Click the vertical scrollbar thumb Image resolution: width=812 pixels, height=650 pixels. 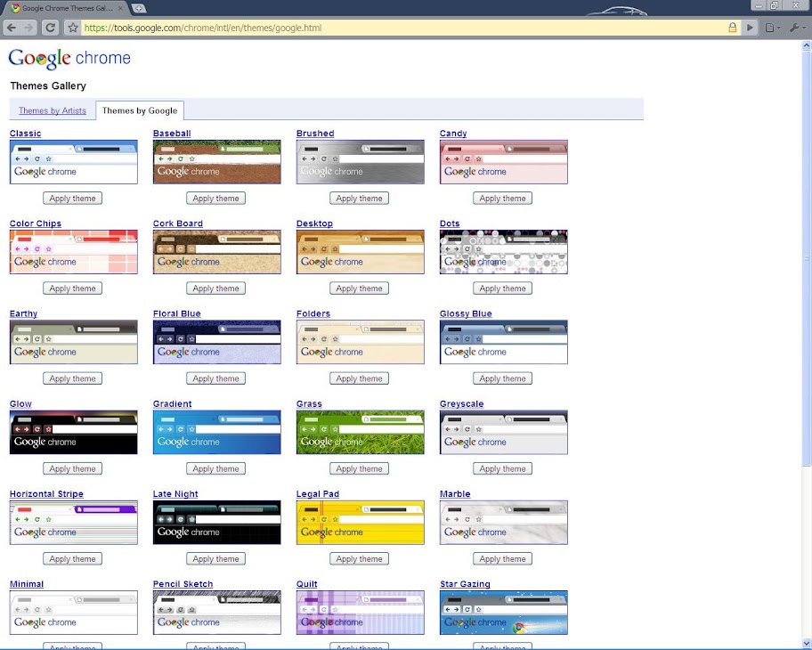click(x=807, y=258)
